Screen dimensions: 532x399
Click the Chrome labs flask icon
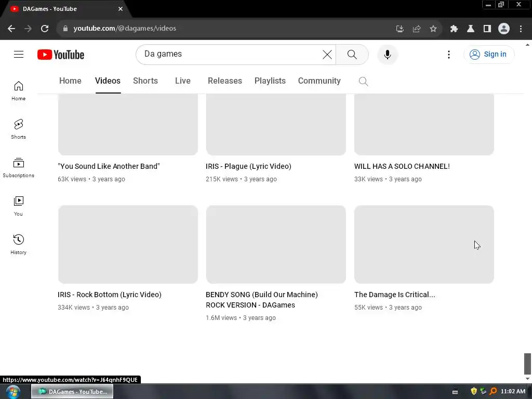[x=470, y=29]
